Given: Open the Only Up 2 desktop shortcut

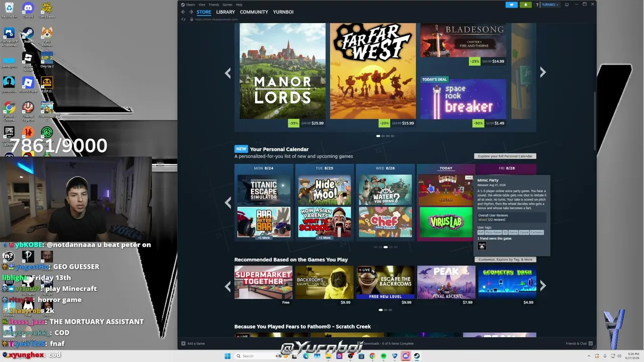Looking at the screenshot, I should [47, 59].
